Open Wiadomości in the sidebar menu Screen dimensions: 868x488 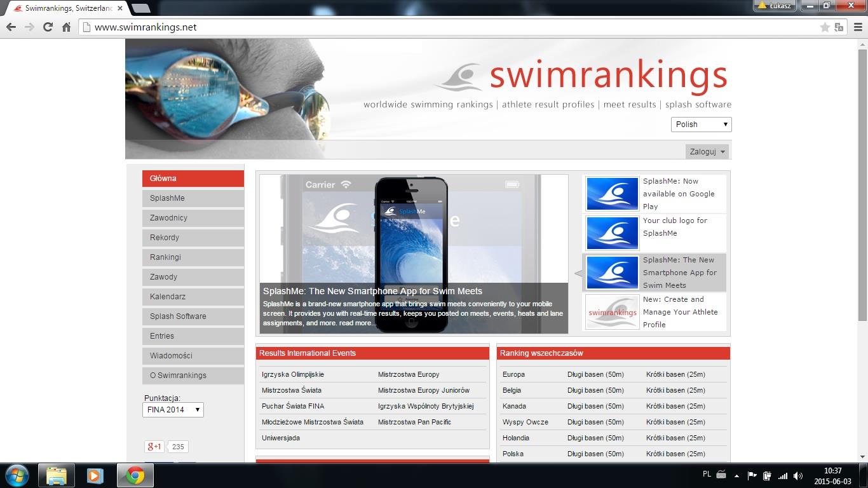(193, 356)
